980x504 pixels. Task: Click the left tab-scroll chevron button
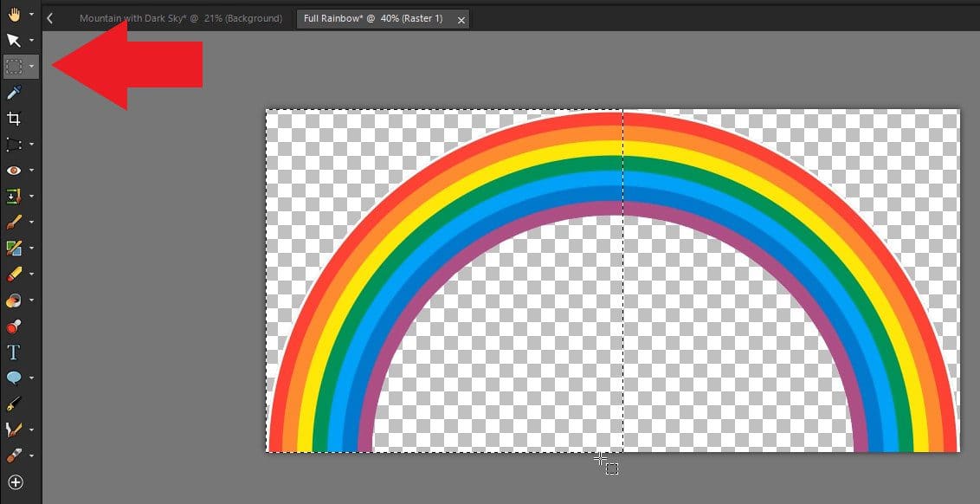coord(50,16)
